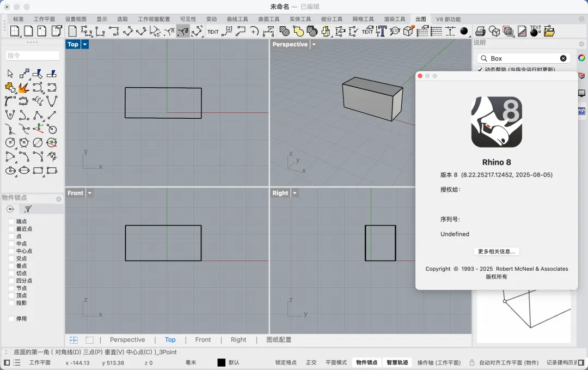Switch to the 图纸配置 layout tab
Screen dimensions: 588x370
click(279, 339)
